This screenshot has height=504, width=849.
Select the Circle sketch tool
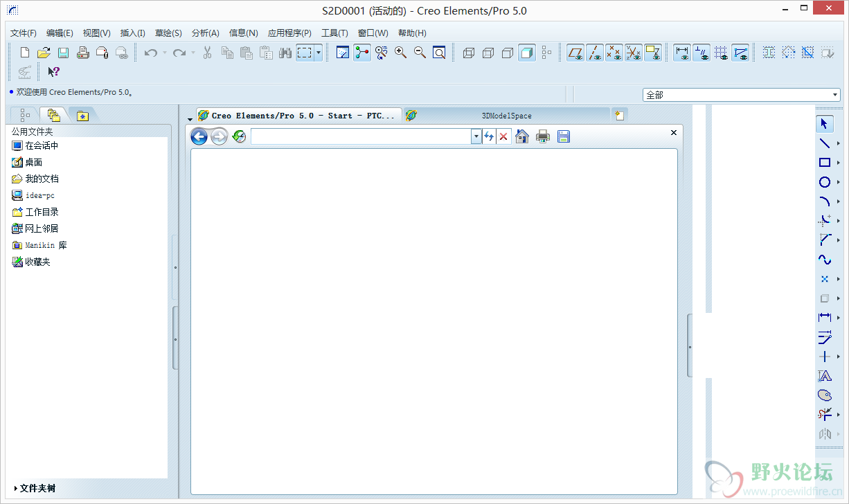tap(824, 182)
